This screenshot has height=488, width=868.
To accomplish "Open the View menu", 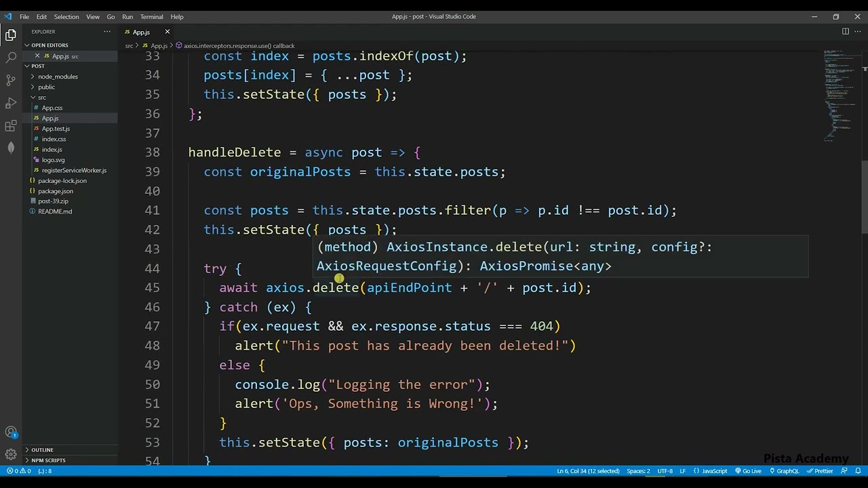I will [x=93, y=16].
